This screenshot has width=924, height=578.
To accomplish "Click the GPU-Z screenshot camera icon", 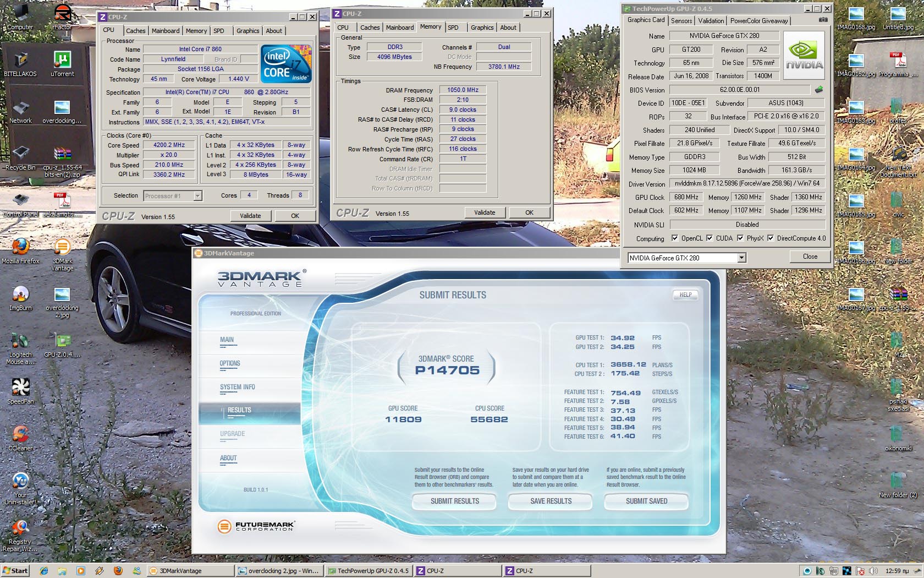I will pyautogui.click(x=823, y=20).
